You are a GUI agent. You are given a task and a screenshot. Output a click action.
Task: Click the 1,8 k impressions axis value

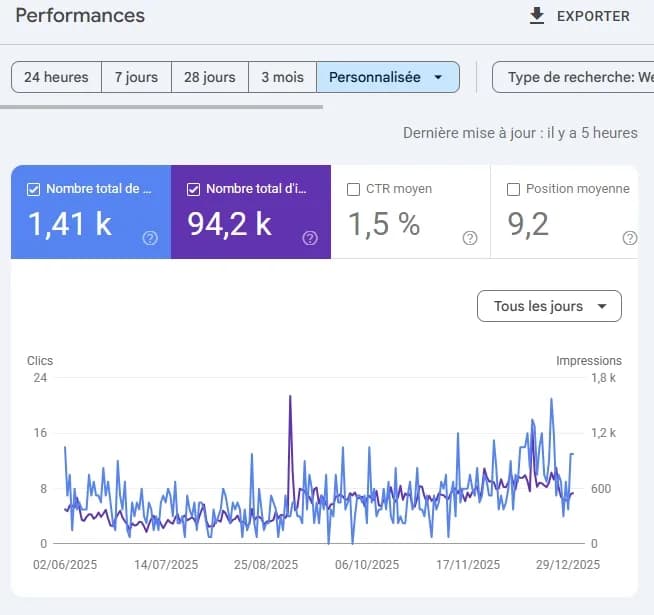tap(604, 378)
